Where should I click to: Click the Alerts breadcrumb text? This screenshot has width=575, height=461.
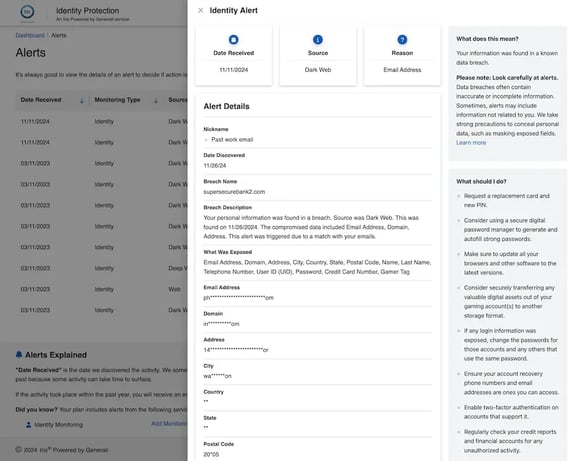(59, 35)
